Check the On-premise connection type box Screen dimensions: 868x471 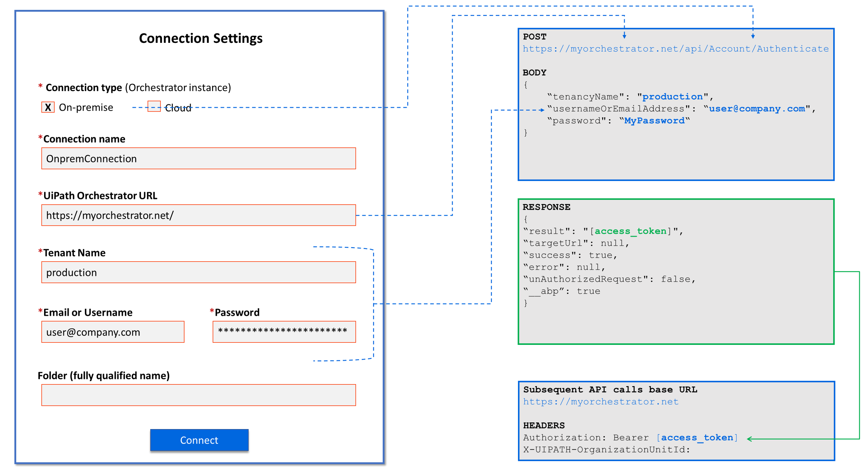point(48,107)
